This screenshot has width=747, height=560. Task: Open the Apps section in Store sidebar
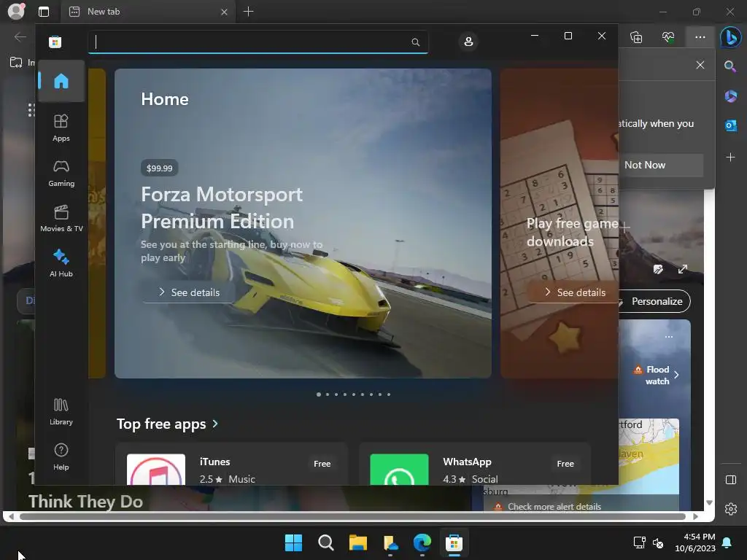(61, 128)
